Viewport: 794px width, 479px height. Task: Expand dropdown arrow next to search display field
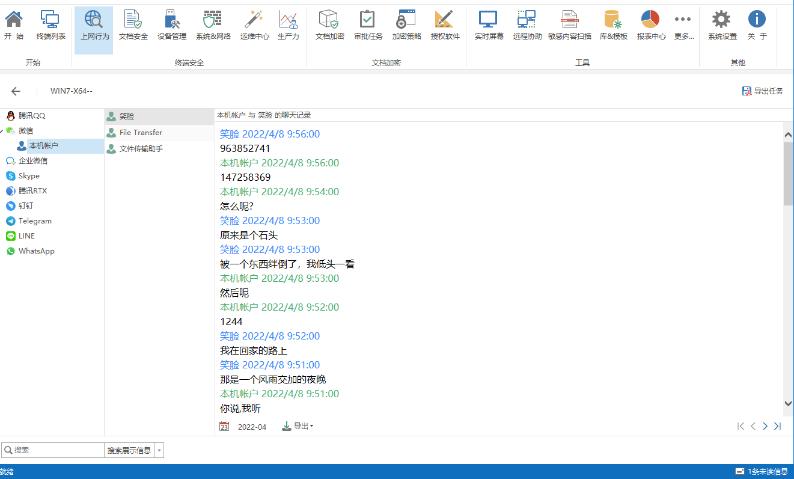coord(159,451)
